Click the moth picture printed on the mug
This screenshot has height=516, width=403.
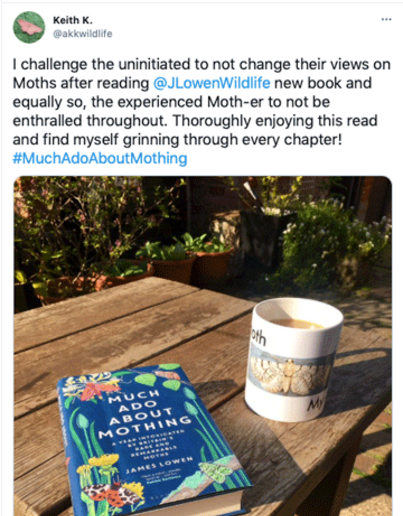(x=289, y=374)
